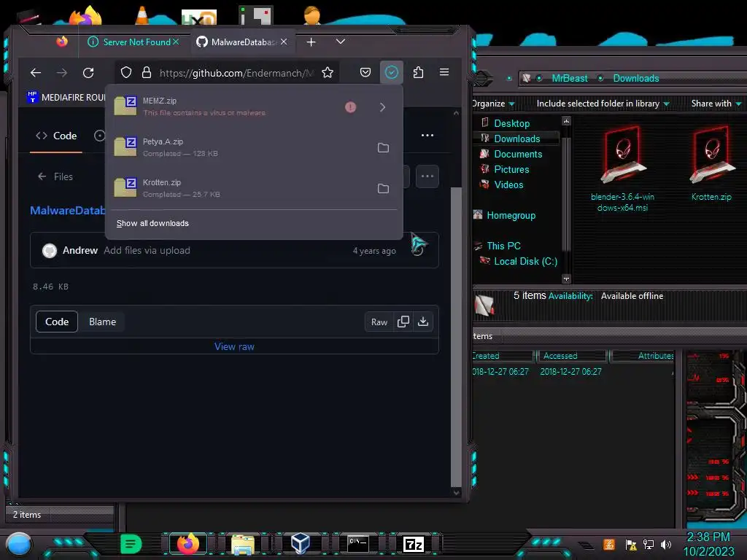This screenshot has width=747, height=560.
Task: Reload the GitHub page
Action: [88, 72]
